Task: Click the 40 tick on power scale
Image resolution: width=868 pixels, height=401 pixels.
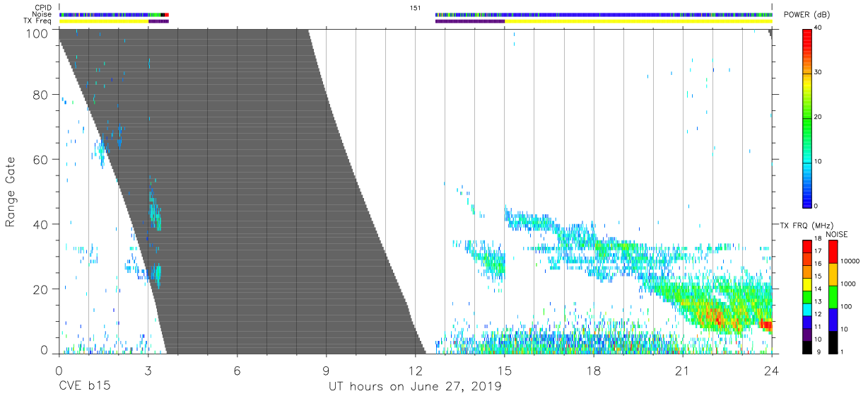Action: (819, 28)
